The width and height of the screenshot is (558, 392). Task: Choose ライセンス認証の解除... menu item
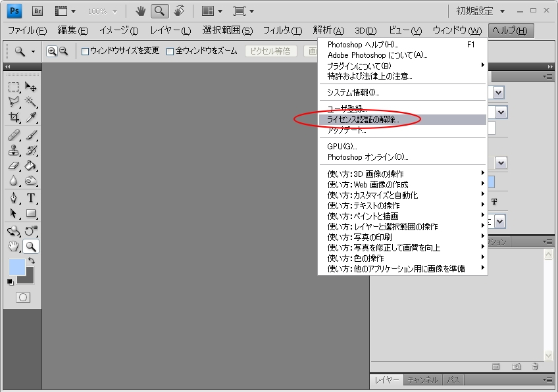pyautogui.click(x=403, y=120)
